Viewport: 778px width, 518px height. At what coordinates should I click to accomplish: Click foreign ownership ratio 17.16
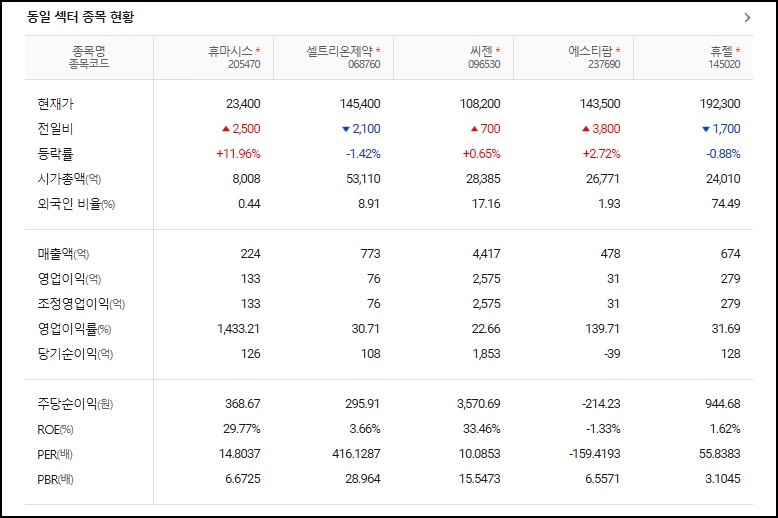tap(486, 204)
